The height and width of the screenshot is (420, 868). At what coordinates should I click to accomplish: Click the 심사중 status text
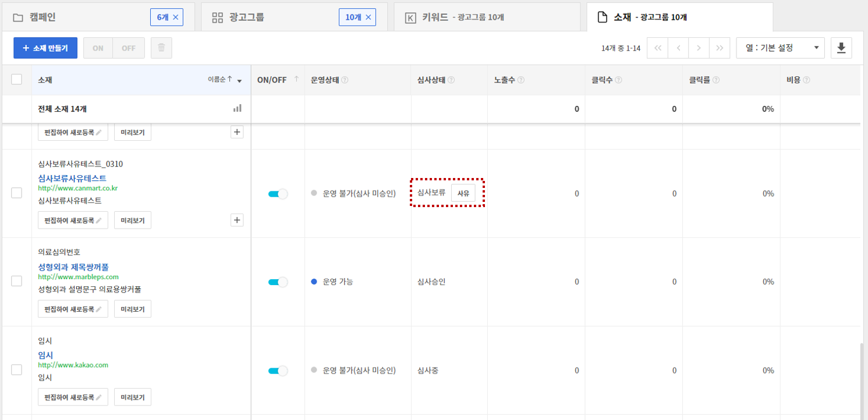click(428, 370)
